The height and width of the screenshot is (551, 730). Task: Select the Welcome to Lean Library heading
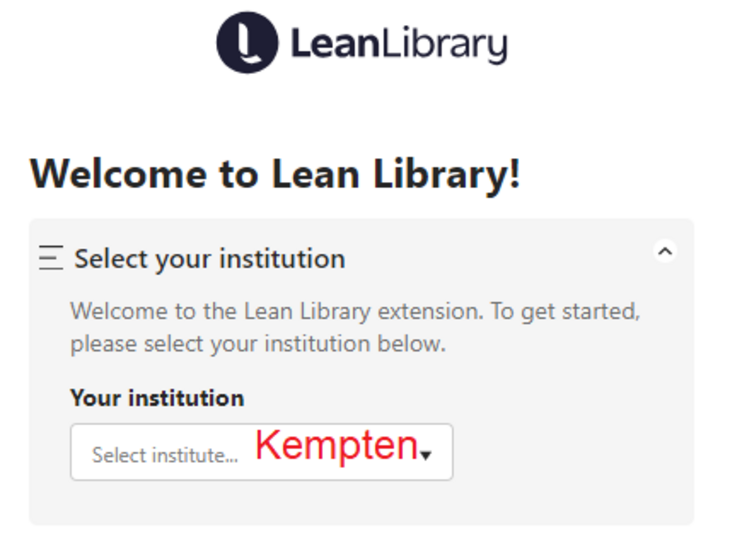pos(275,174)
